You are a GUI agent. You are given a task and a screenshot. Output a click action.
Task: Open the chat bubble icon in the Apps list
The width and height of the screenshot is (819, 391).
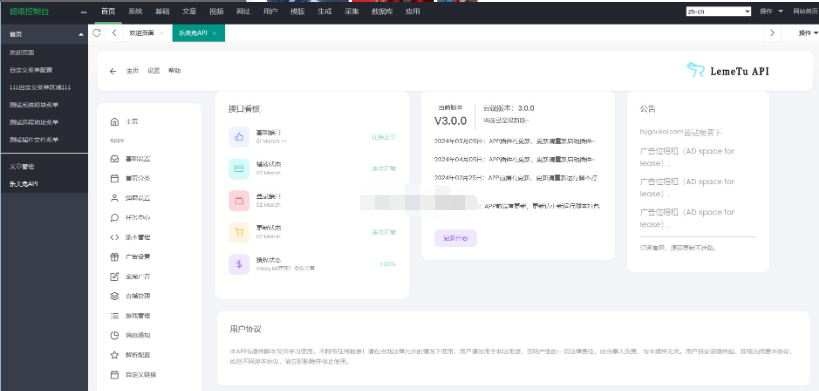[x=115, y=218]
